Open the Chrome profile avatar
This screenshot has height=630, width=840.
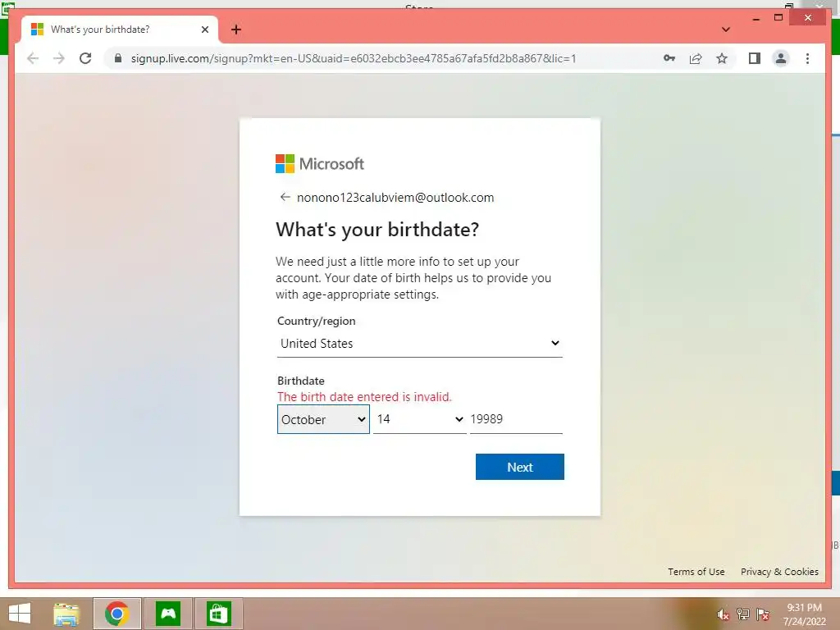pyautogui.click(x=781, y=58)
